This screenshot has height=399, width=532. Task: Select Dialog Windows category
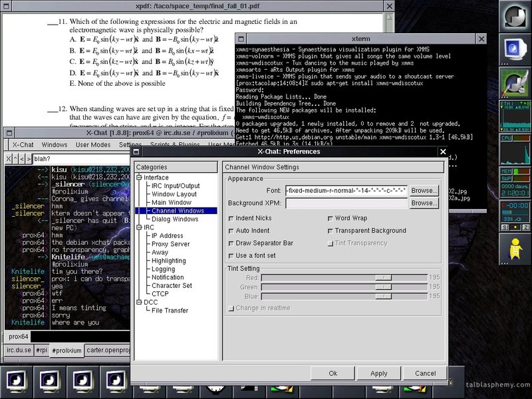[x=175, y=219]
